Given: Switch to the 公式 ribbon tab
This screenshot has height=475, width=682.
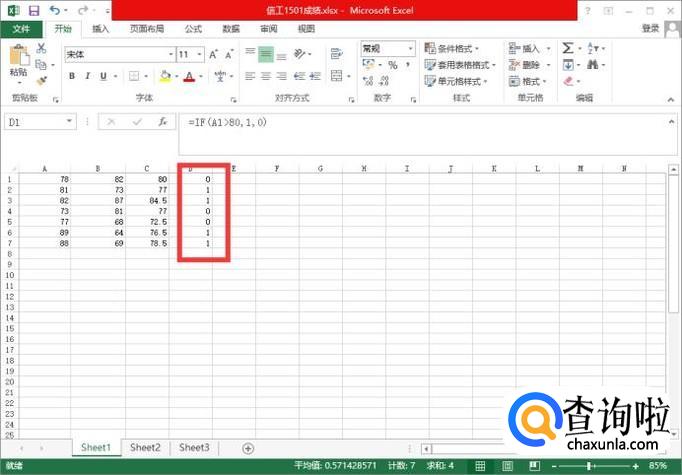Looking at the screenshot, I should click(193, 29).
